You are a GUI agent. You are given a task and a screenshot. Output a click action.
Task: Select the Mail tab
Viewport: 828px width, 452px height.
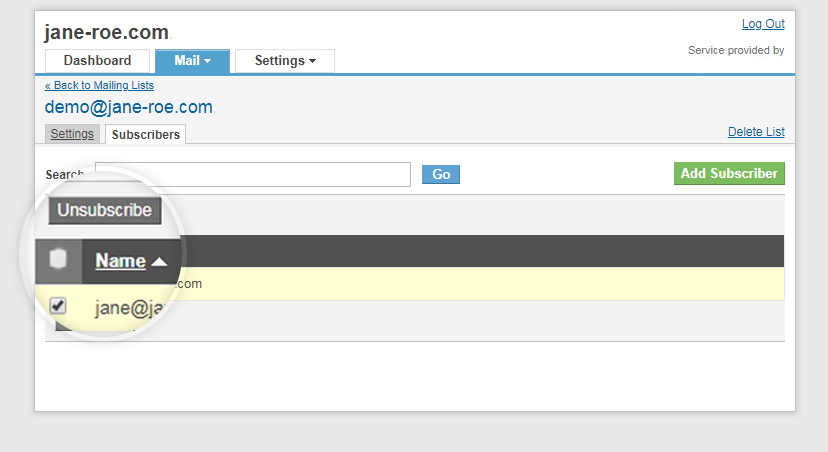click(x=192, y=61)
